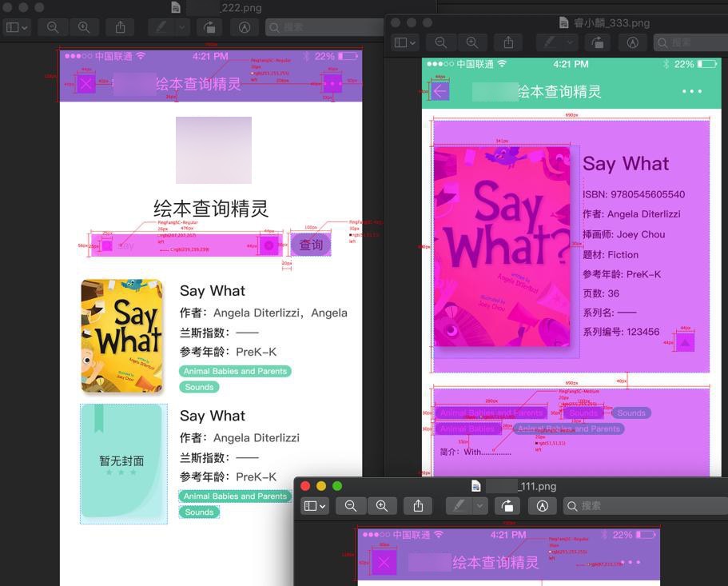Rotate the image in 222.png window
The width and height of the screenshot is (728, 586).
tap(209, 27)
